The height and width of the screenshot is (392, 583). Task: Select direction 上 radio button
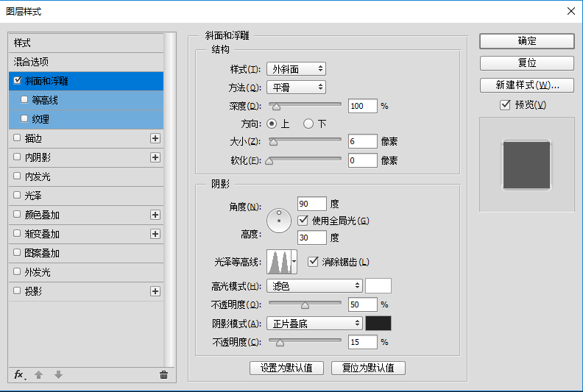coord(272,124)
